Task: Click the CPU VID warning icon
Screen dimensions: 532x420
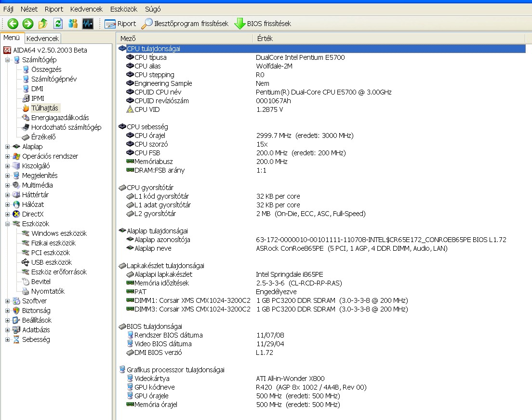Action: (x=130, y=109)
